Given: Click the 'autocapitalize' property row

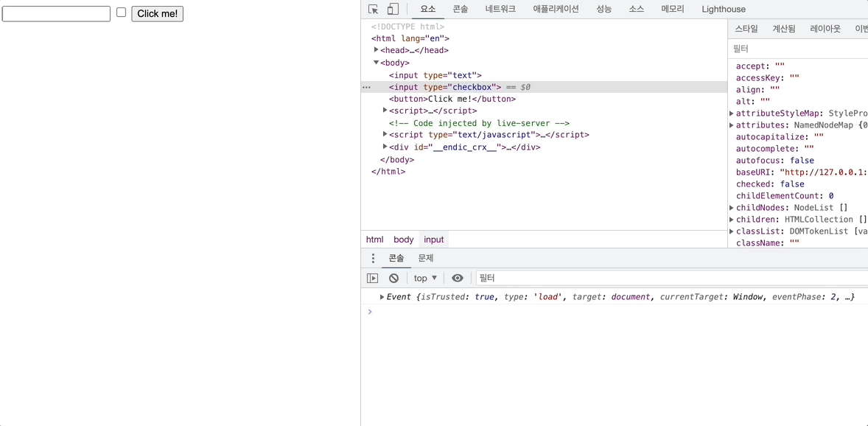Looking at the screenshot, I should click(780, 136).
